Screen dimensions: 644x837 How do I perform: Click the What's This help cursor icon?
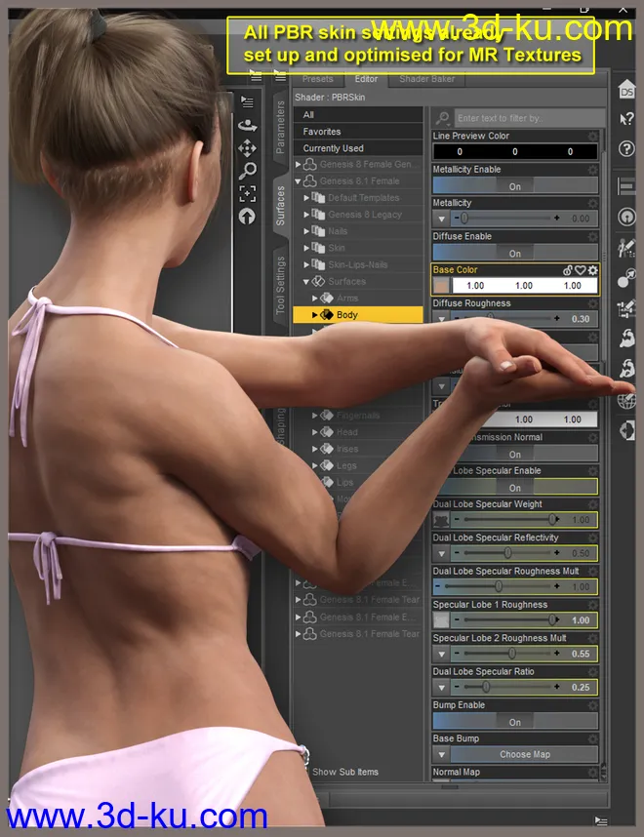point(626,118)
